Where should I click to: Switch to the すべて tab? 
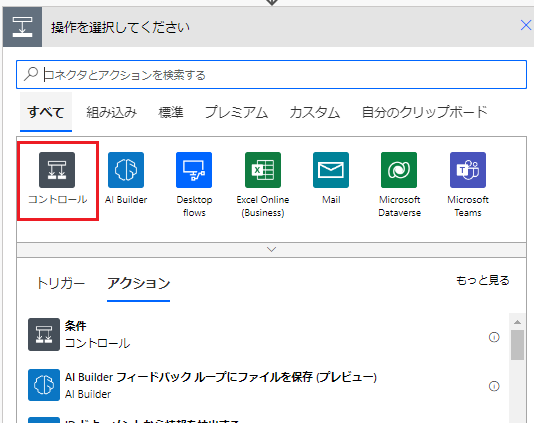tap(46, 112)
